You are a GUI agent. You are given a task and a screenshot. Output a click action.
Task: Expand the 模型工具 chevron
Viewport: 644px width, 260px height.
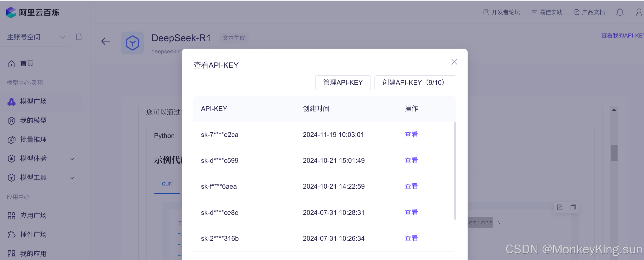pyautogui.click(x=72, y=178)
